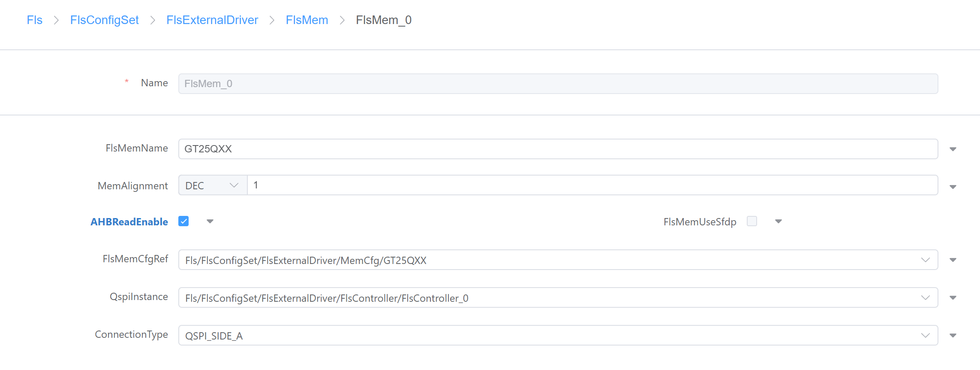
Task: Uncheck the AHBReadEnable checkbox
Action: (x=183, y=221)
